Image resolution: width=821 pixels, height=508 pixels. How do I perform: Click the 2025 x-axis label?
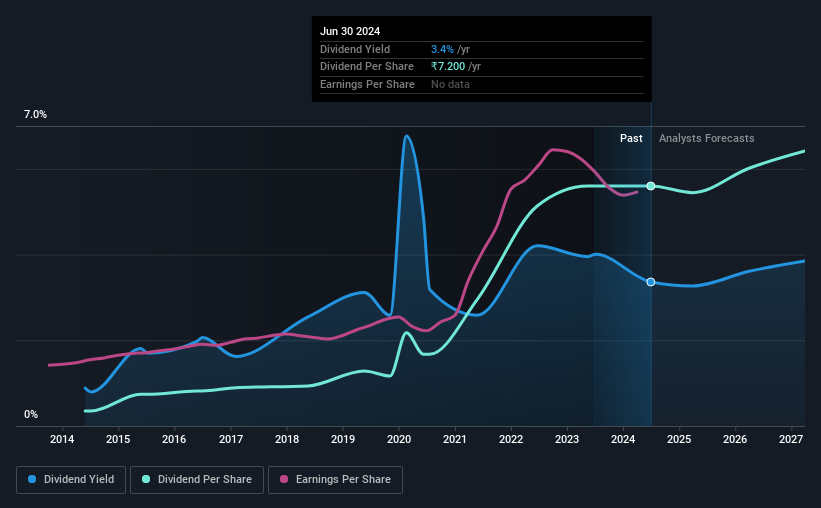click(679, 439)
